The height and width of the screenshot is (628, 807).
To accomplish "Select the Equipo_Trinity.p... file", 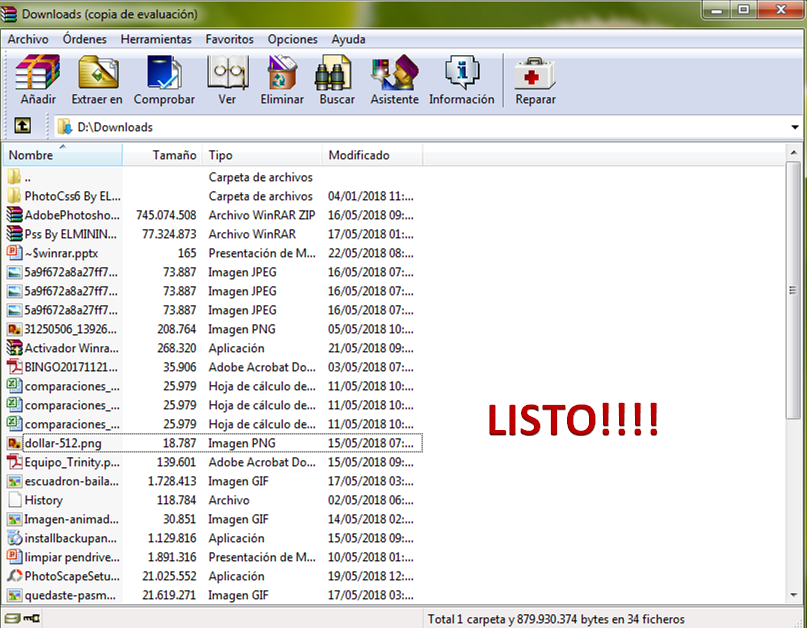I will tap(213, 462).
